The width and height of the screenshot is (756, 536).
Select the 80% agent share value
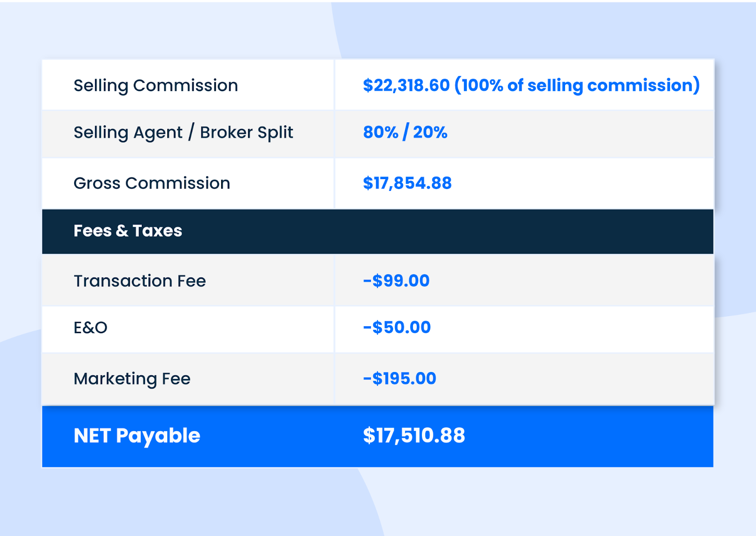coord(380,132)
